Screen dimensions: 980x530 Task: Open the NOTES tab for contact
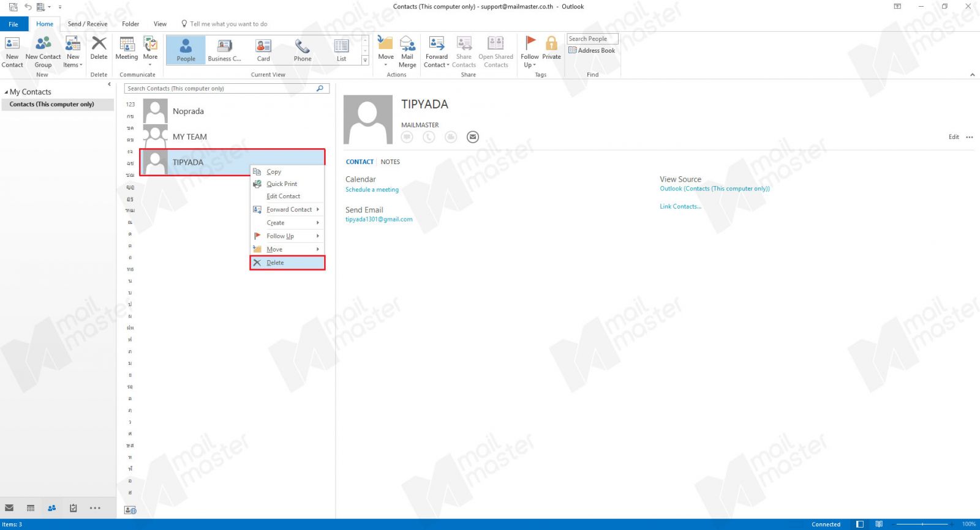pyautogui.click(x=390, y=162)
